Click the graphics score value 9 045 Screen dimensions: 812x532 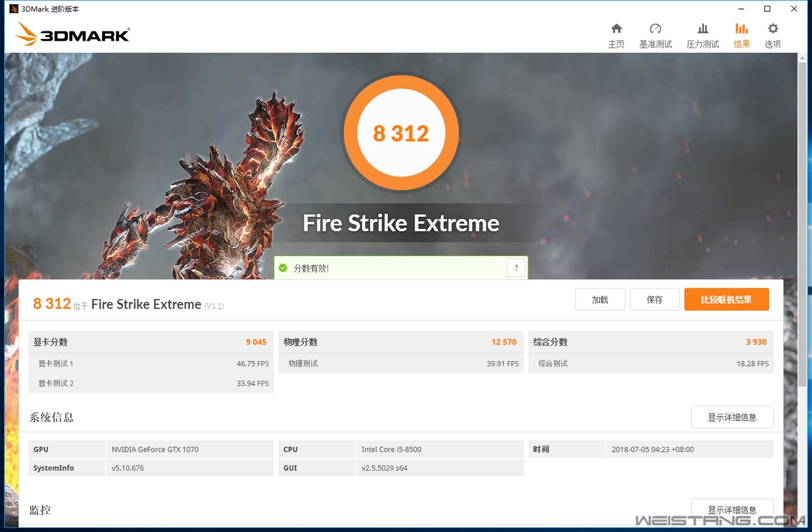point(256,342)
